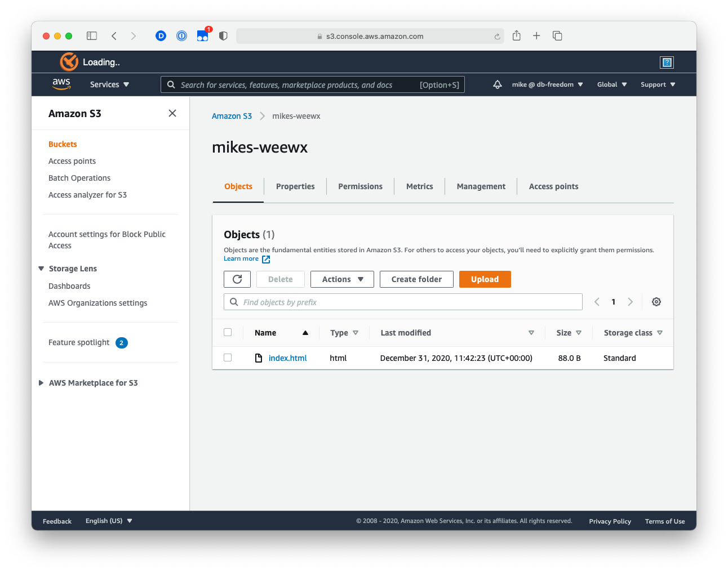Go to previous page of objects
728x572 pixels.
point(597,302)
